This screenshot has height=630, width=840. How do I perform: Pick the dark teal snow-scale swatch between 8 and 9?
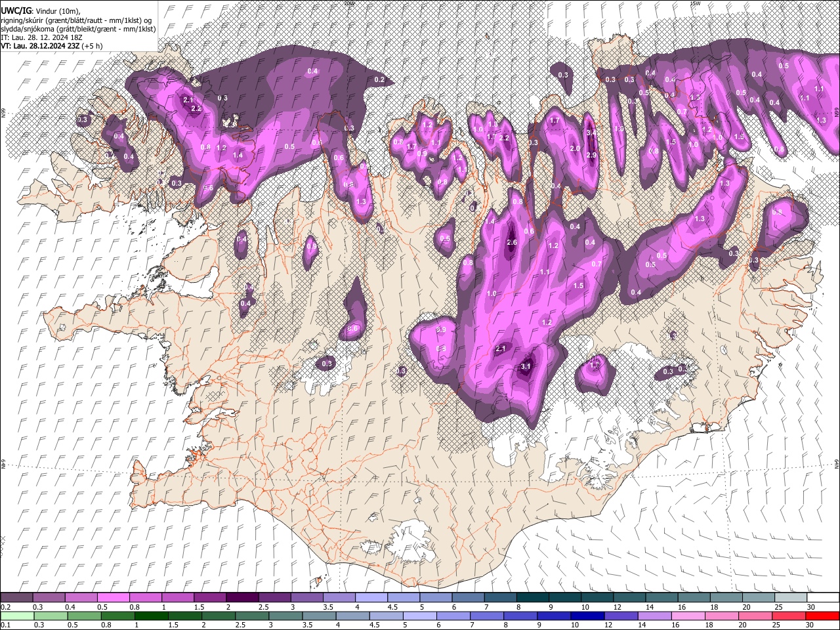point(532,598)
